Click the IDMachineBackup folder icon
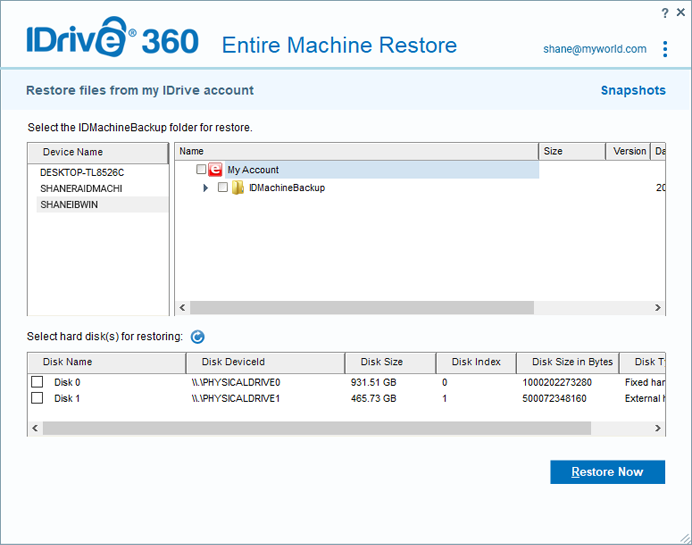 [238, 188]
